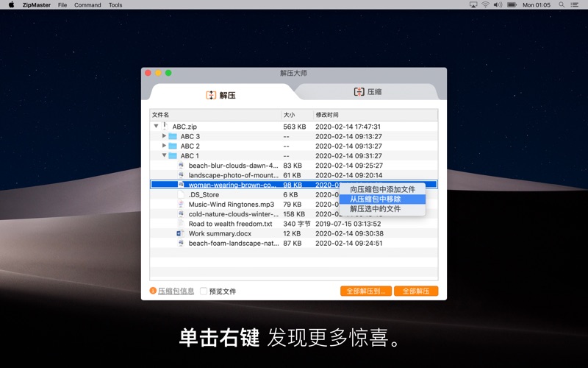Click the ABC 2 folder icon

click(x=173, y=146)
